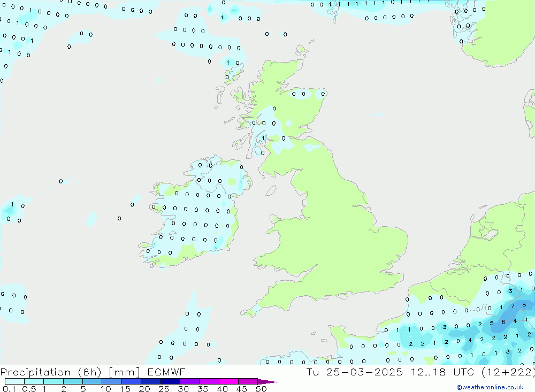
Task: Click the legend label '25'
Action: tap(164, 389)
